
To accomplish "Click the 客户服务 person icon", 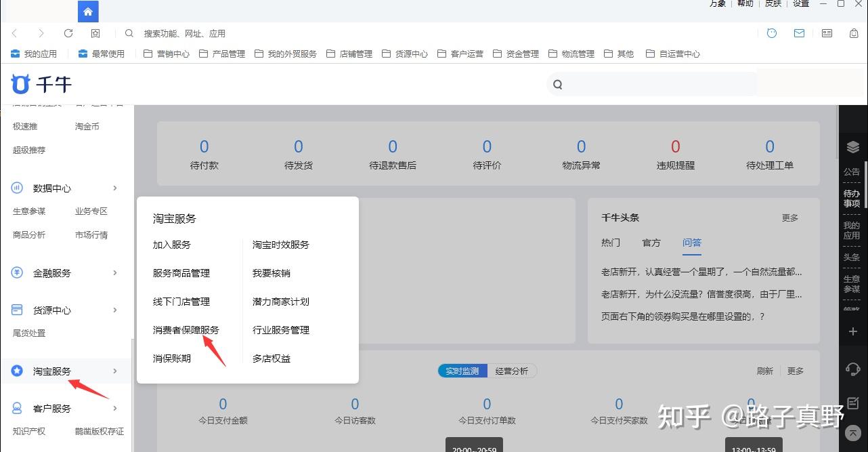I will 18,408.
